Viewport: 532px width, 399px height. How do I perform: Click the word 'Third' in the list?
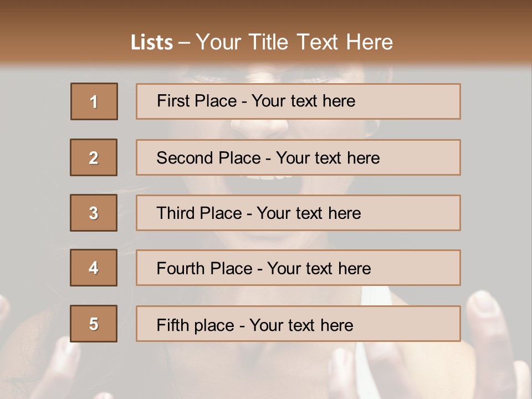[x=175, y=213]
